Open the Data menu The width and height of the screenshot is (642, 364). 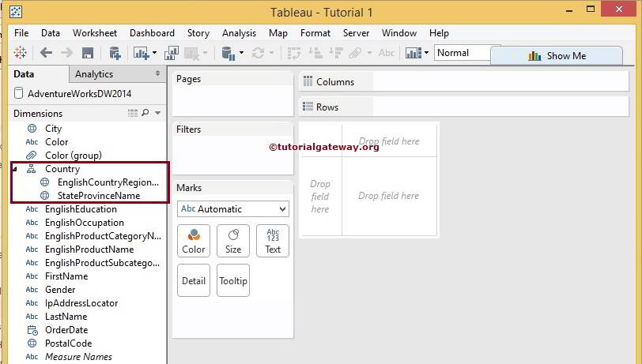(x=51, y=33)
